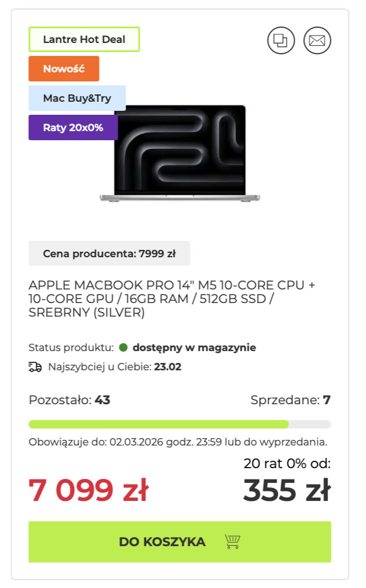Click the compare products icon
This screenshot has height=588, width=366.
(281, 41)
